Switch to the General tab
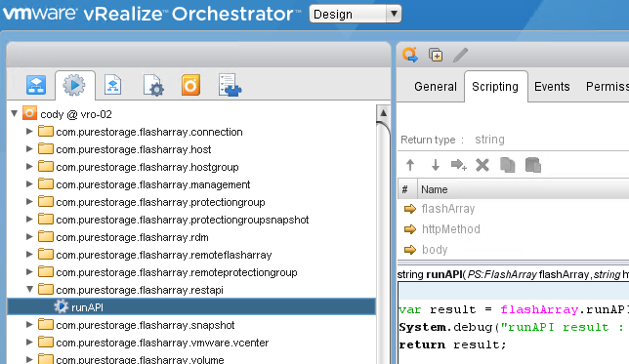Image resolution: width=629 pixels, height=364 pixels. click(436, 87)
